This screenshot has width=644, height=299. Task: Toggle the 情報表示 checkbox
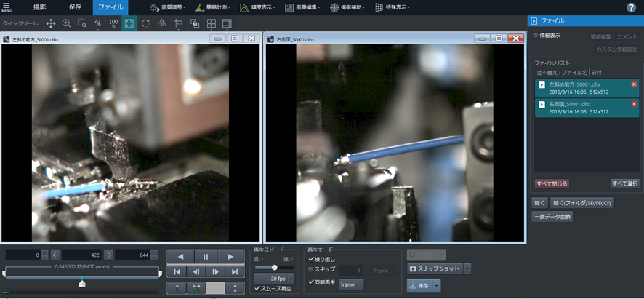[x=535, y=36]
